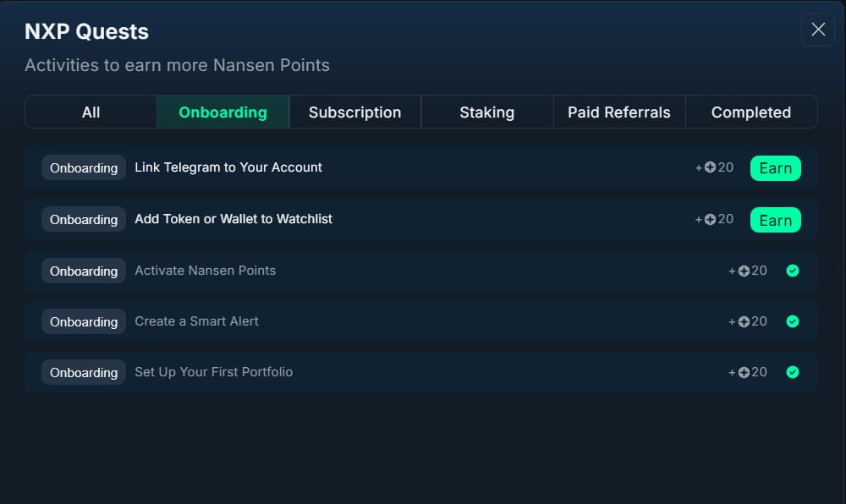
Task: Click points icon on Set Up Your First Portfolio row
Action: coord(744,372)
